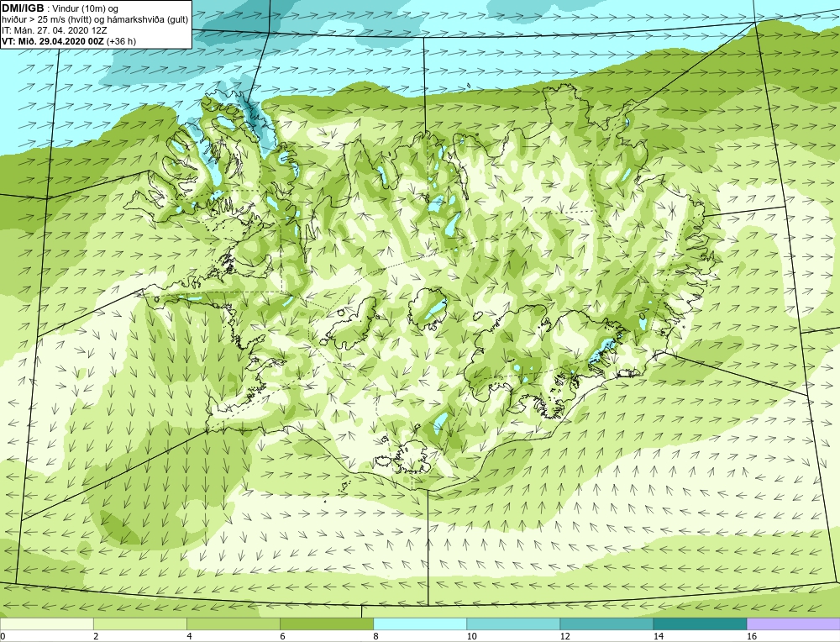This screenshot has width=840, height=642.
Task: Click the teal 12–14 m/s legend swatch
Action: pyautogui.click(x=606, y=624)
